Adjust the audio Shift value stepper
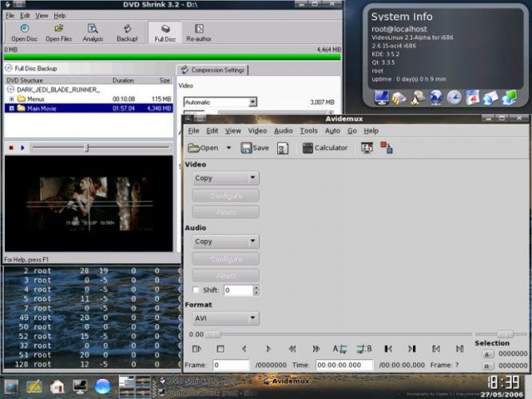The image size is (532, 399). coord(256,290)
